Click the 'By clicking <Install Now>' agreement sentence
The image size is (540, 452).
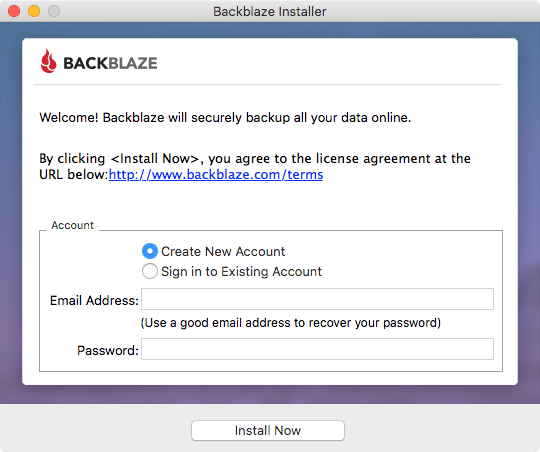pos(255,166)
